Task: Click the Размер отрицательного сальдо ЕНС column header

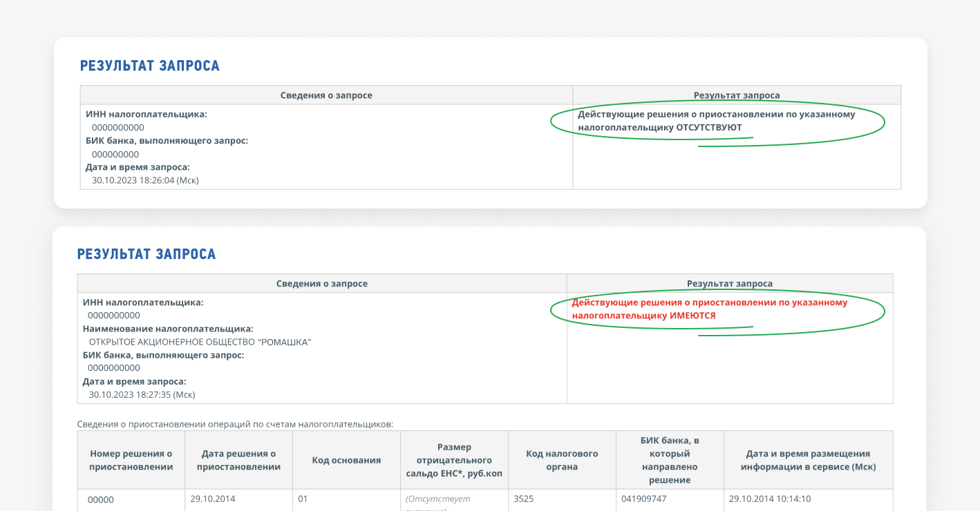Action: pos(454,460)
